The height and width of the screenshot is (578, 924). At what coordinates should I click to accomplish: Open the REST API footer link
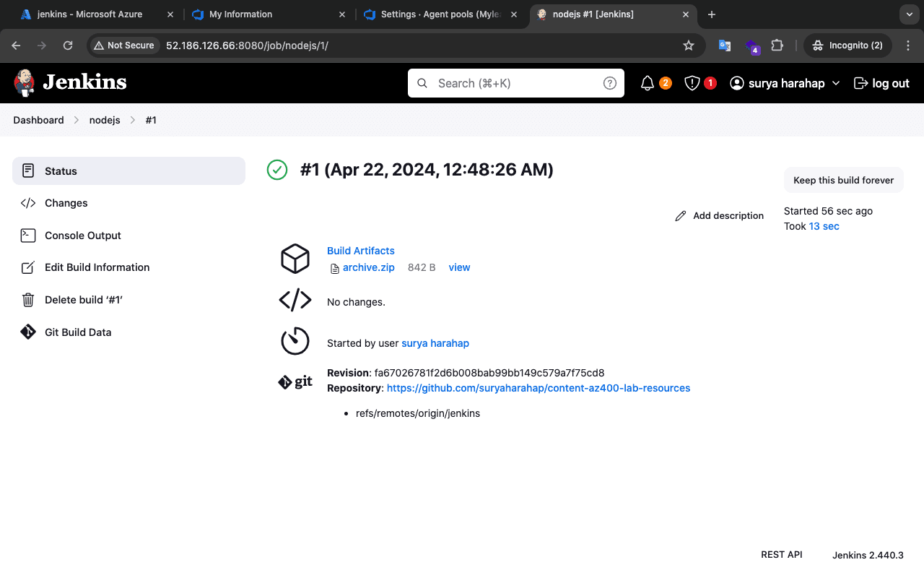click(x=782, y=555)
